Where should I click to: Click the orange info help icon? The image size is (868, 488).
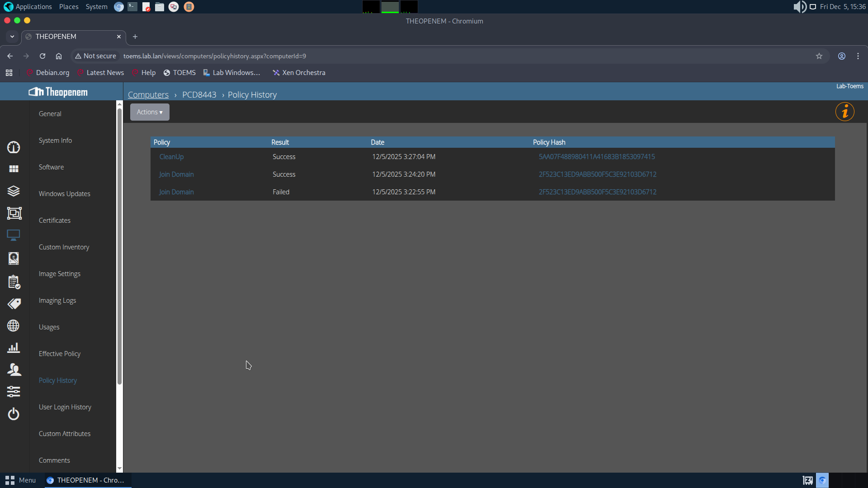[844, 112]
